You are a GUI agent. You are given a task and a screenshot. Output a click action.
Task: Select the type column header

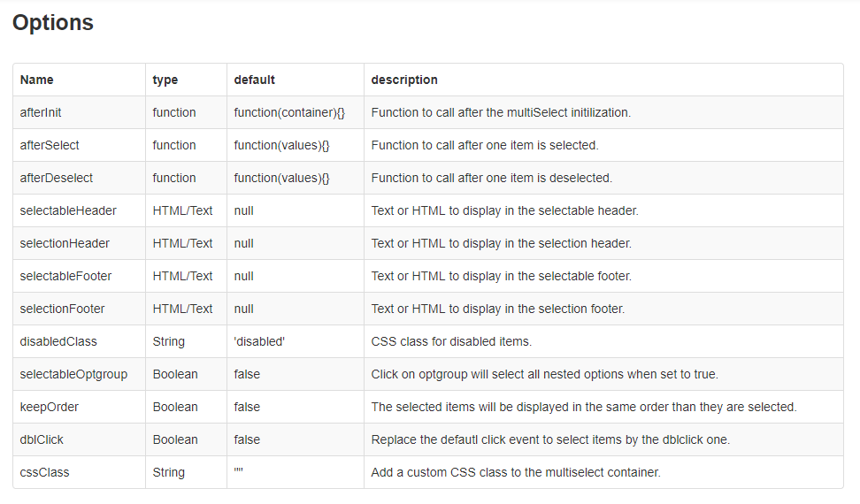tap(165, 80)
